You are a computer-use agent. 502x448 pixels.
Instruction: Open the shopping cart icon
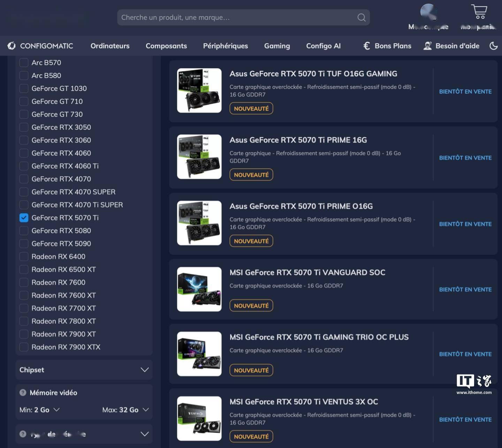479,11
